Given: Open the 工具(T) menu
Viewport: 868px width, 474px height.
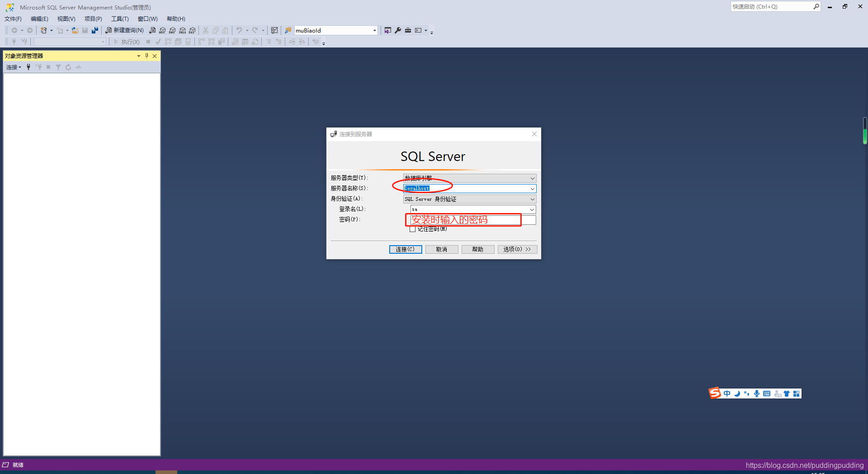Looking at the screenshot, I should click(x=120, y=19).
